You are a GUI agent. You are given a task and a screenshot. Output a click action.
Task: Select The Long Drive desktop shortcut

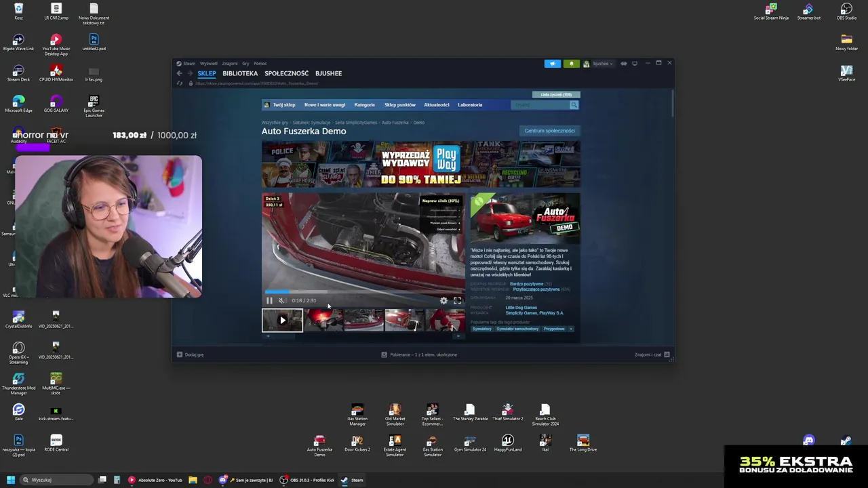pyautogui.click(x=583, y=445)
